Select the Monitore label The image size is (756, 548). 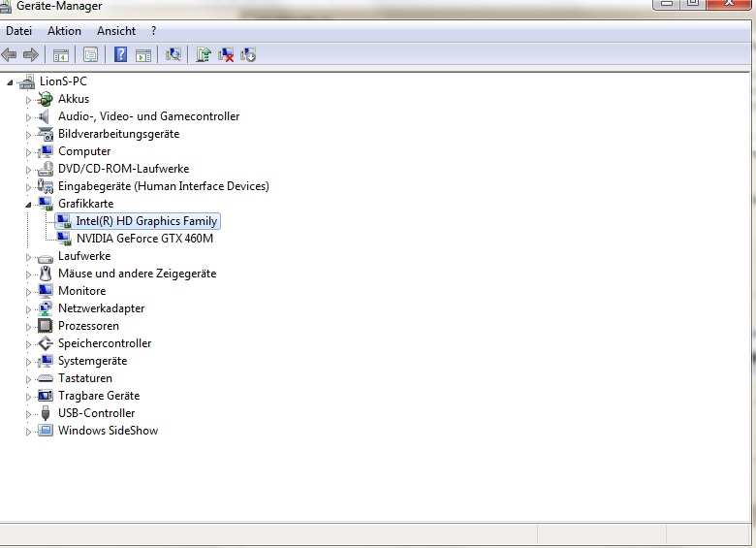82,291
